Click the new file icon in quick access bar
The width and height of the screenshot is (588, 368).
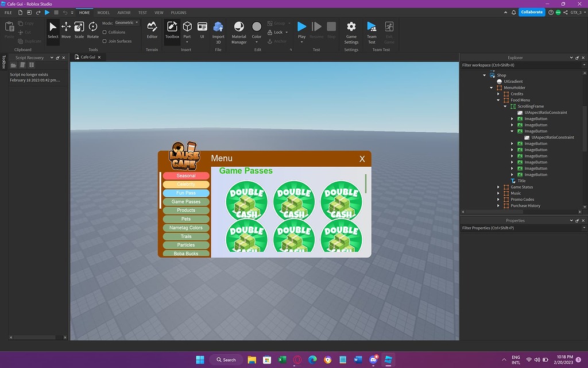pos(20,13)
